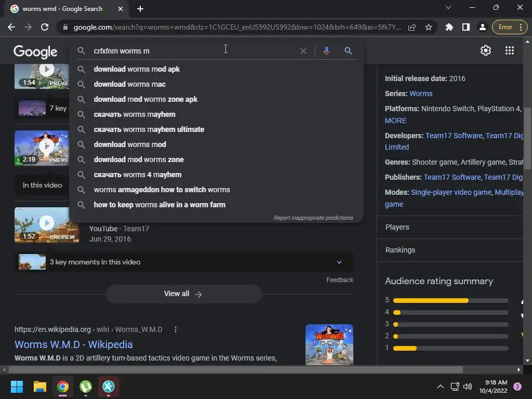The image size is (532, 399).
Task: Select suggestion 'скачать worms mayhem ultimate'
Action: click(216, 129)
